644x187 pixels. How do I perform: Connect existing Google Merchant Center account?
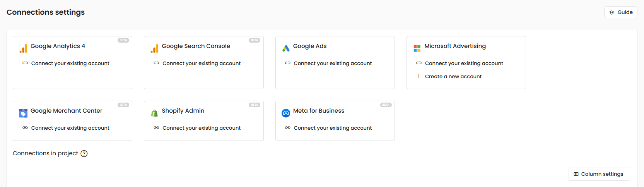70,128
